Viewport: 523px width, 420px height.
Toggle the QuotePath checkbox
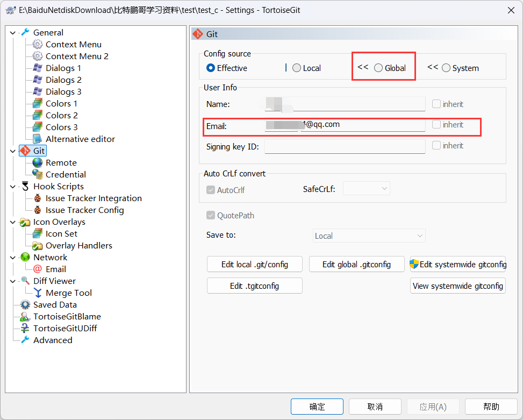[211, 215]
